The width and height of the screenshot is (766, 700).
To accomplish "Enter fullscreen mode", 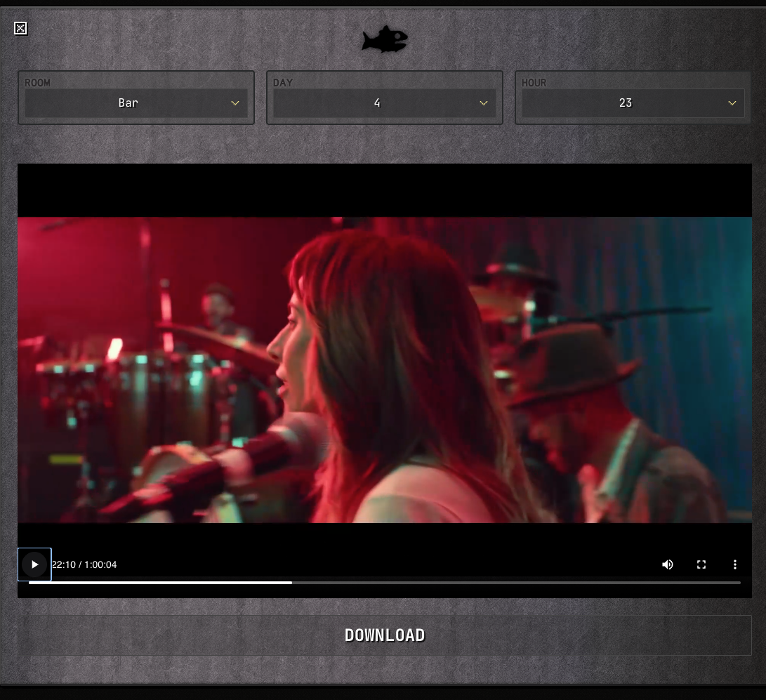I will click(701, 564).
